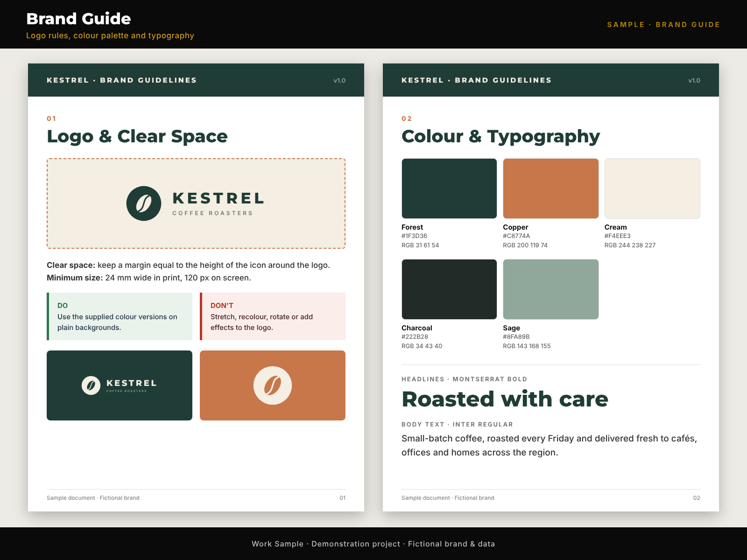747x560 pixels.
Task: Click the 'Roasted with care' headline sample
Action: click(505, 399)
